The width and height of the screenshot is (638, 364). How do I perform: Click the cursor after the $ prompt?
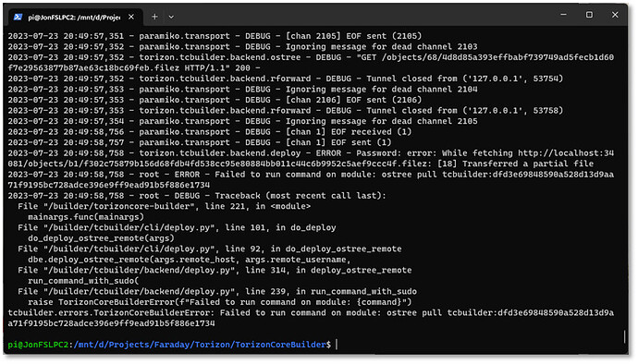pyautogui.click(x=337, y=345)
